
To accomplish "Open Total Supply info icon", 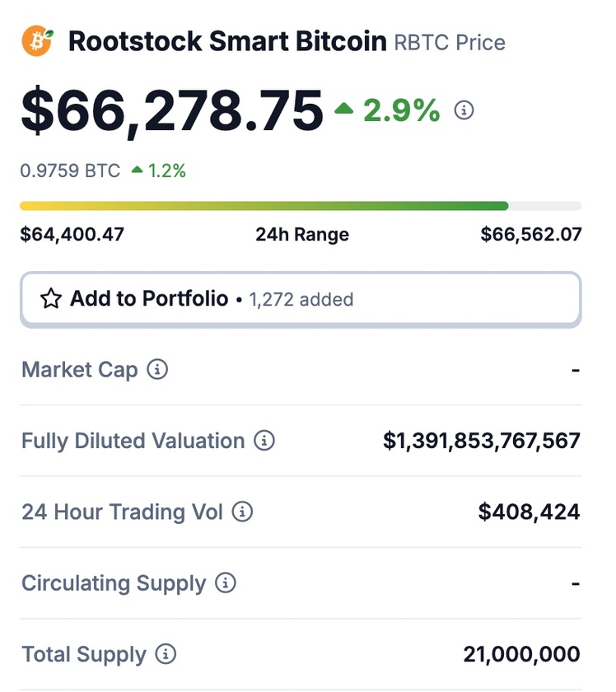I will 166,653.
